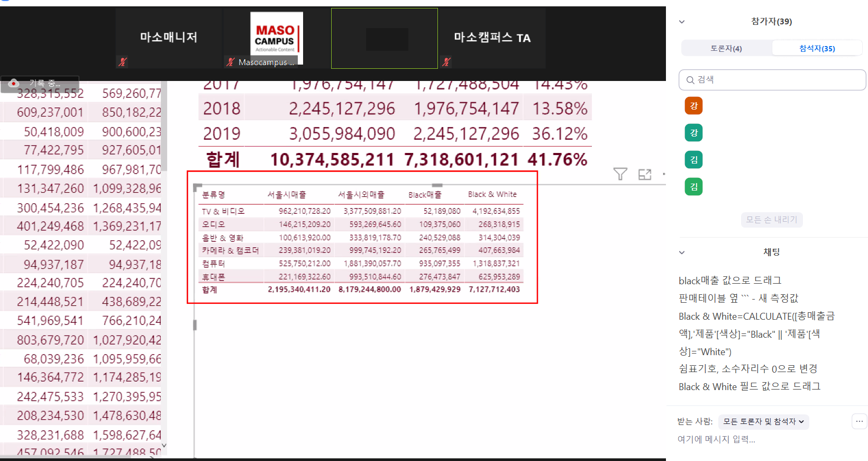This screenshot has width=868, height=461.
Task: Click the left table's vertical scrollbar
Action: pyautogui.click(x=164, y=127)
